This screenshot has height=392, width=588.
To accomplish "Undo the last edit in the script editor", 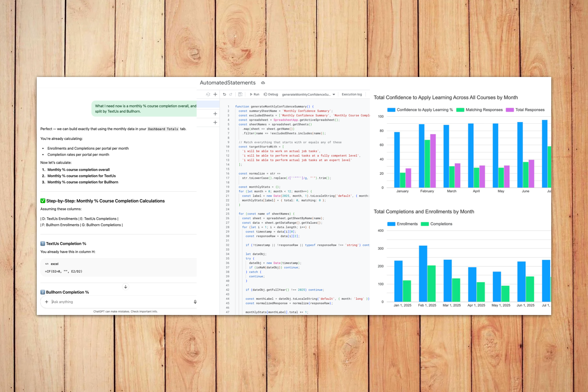I will 224,95.
